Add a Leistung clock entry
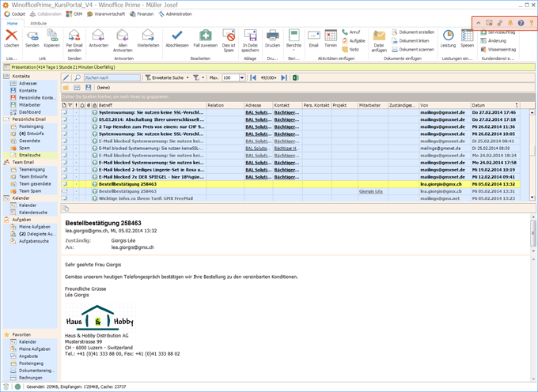 click(448, 36)
